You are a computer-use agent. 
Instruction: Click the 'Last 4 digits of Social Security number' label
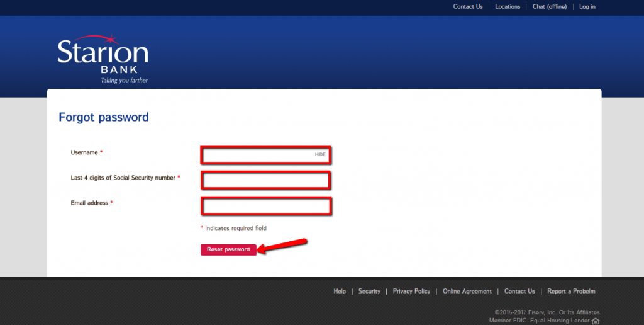123,178
